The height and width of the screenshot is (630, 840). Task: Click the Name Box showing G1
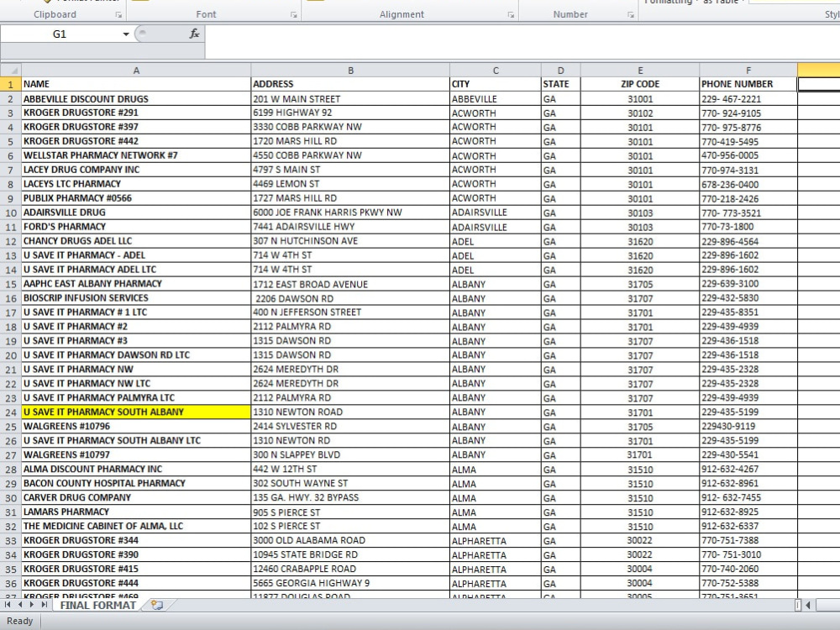[x=60, y=34]
